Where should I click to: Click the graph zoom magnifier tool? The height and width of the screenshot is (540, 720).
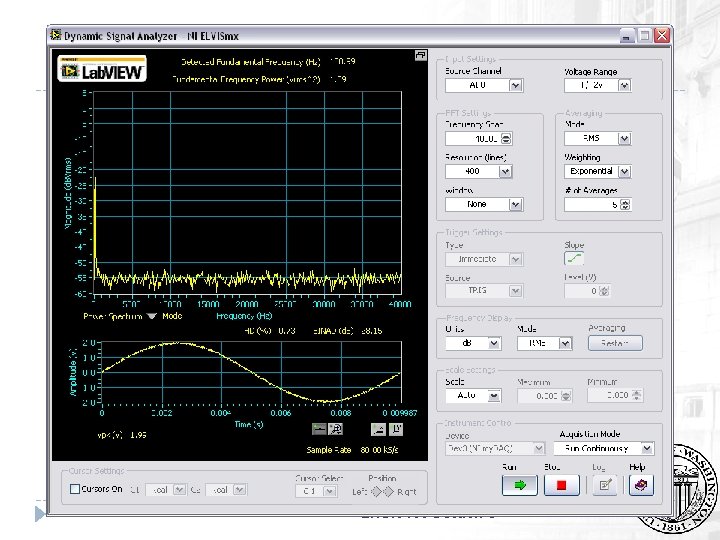[336, 428]
